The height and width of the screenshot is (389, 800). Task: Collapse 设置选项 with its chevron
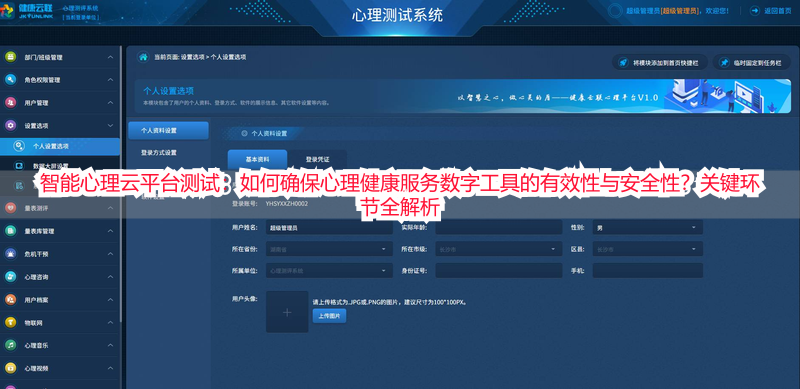(110, 125)
